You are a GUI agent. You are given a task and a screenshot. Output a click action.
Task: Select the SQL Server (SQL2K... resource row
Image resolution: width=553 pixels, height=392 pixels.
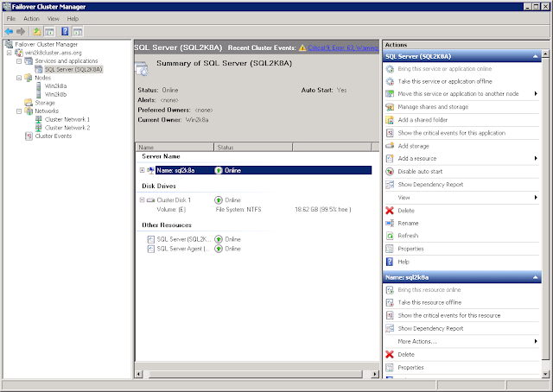(183, 239)
